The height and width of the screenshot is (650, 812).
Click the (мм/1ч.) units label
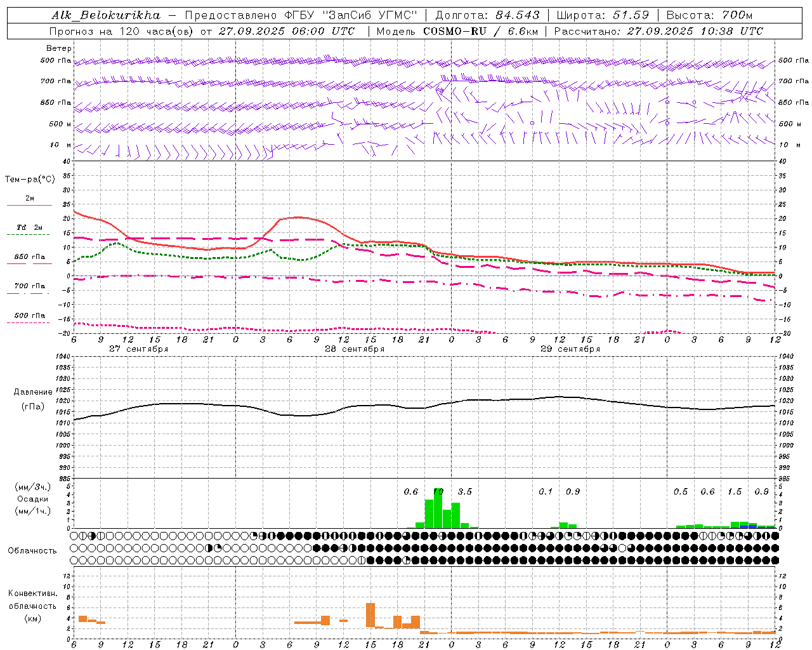(x=32, y=510)
